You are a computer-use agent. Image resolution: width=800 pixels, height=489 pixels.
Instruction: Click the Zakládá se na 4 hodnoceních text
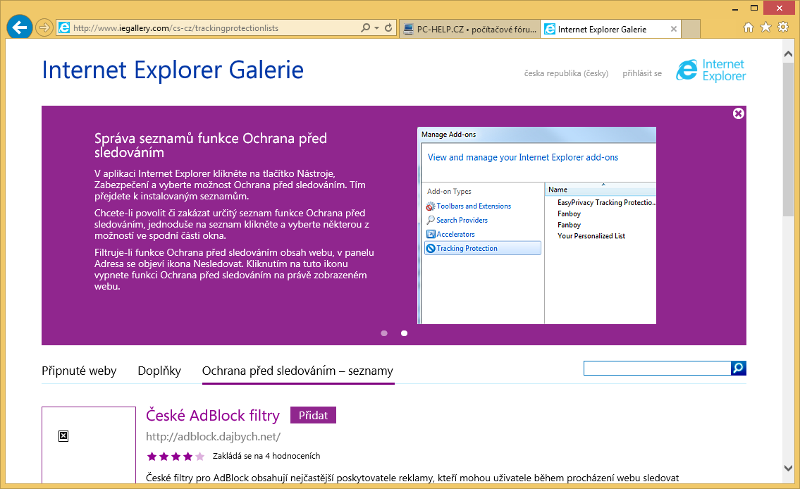(x=266, y=456)
